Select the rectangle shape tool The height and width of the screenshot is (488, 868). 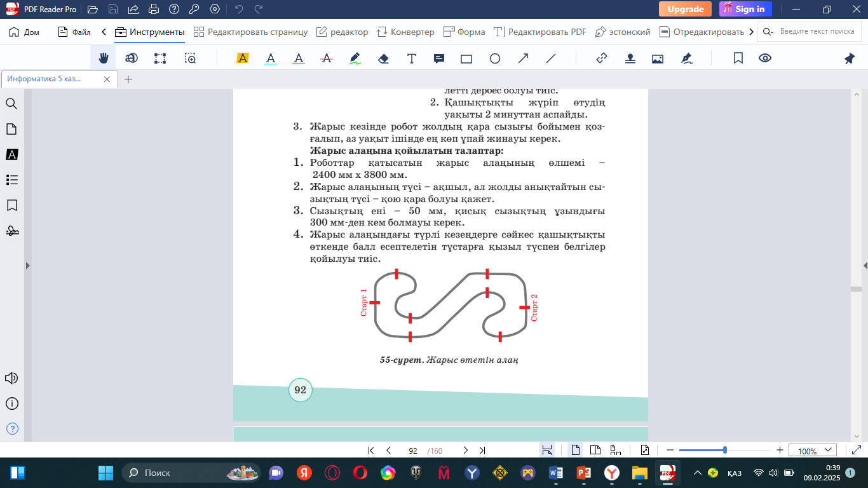[x=466, y=58]
